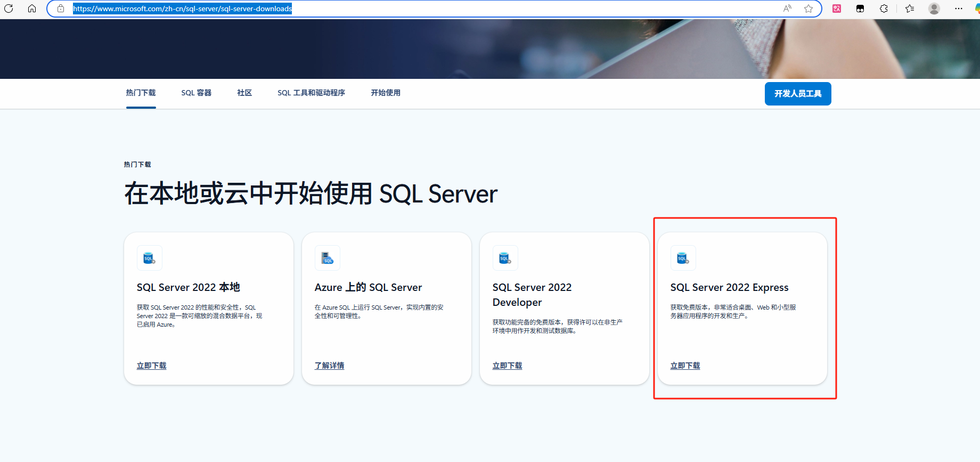The image size is (980, 462).
Task: Click the SQL Server 2022 Express title
Action: (x=730, y=288)
